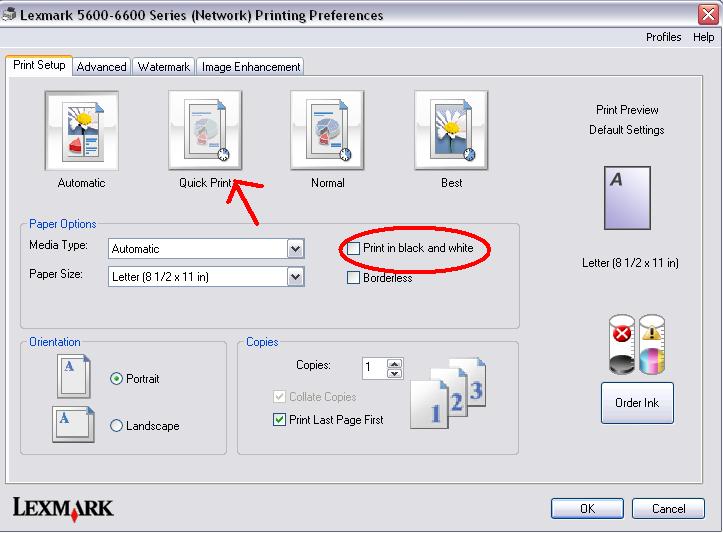Click the 'Default Settings' text
The width and height of the screenshot is (723, 533).
(627, 130)
